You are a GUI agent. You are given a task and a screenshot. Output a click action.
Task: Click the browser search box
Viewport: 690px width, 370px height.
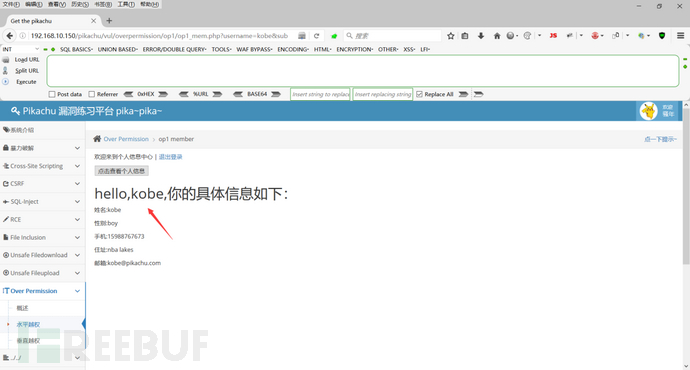point(392,36)
